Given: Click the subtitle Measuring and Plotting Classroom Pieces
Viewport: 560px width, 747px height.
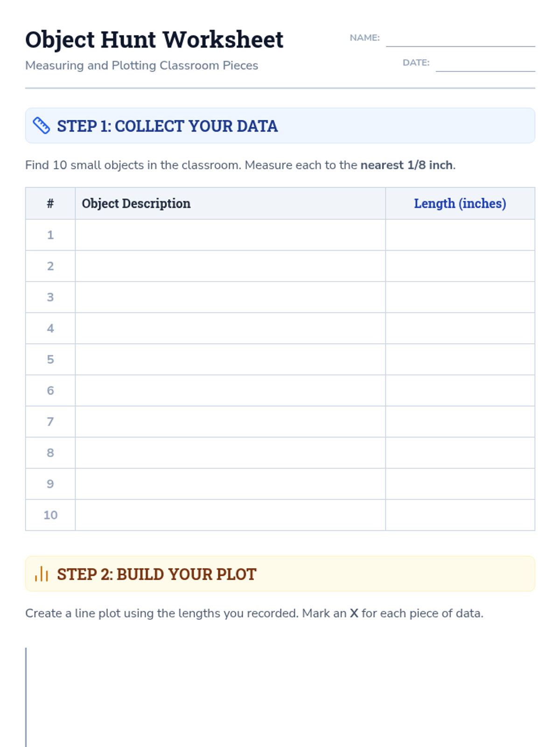Looking at the screenshot, I should coord(141,65).
